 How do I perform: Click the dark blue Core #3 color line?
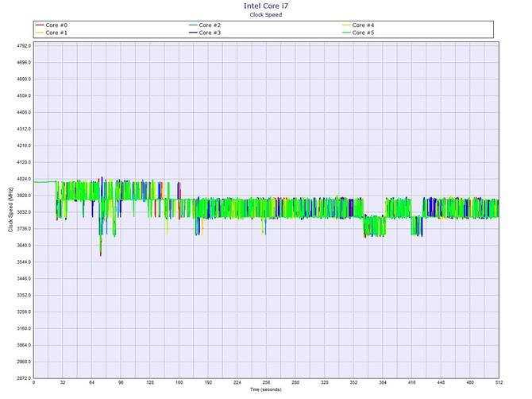[193, 33]
